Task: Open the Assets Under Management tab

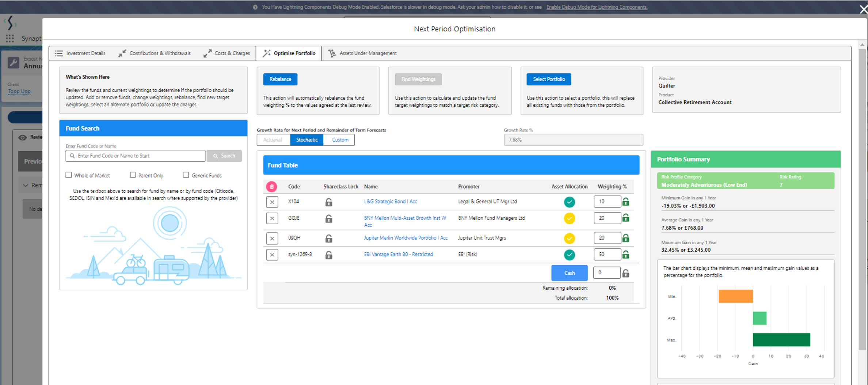Action: [x=362, y=53]
